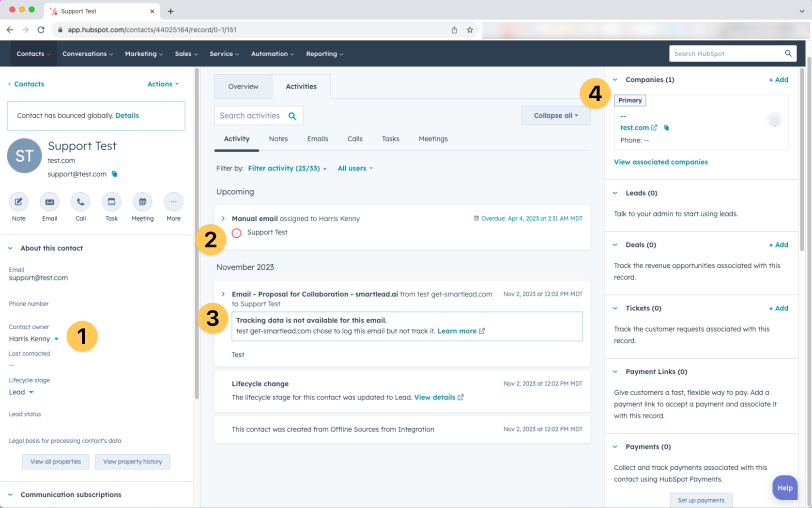
Task: Open test.com external link icon
Action: pyautogui.click(x=654, y=127)
